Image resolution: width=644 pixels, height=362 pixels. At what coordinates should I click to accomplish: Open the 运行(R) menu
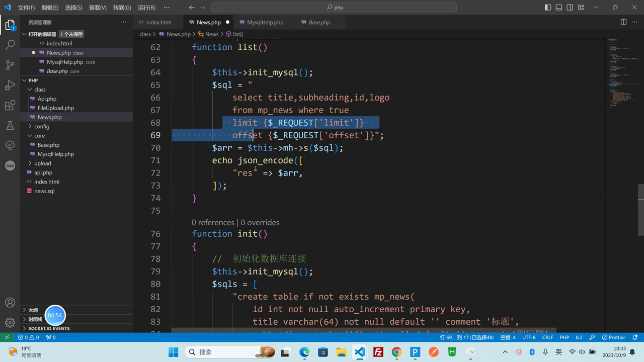tap(146, 8)
